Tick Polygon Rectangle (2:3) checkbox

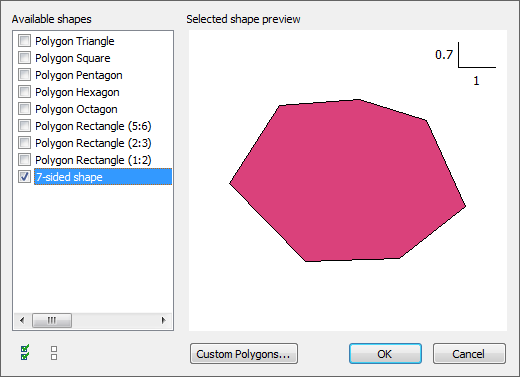[24, 143]
